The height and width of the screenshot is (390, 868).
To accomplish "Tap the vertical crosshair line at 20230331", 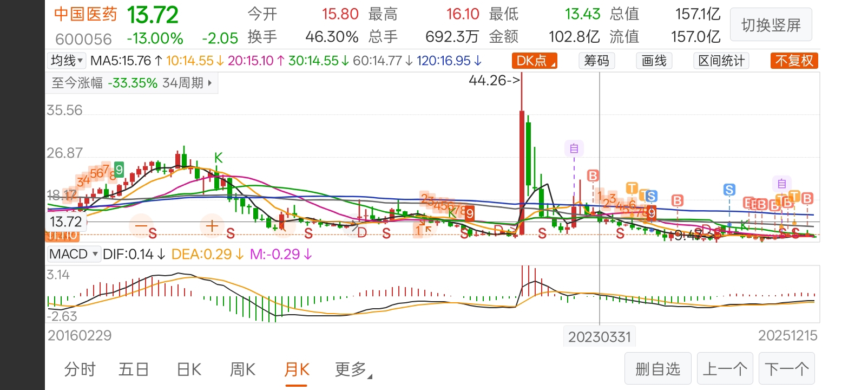I will pyautogui.click(x=600, y=198).
